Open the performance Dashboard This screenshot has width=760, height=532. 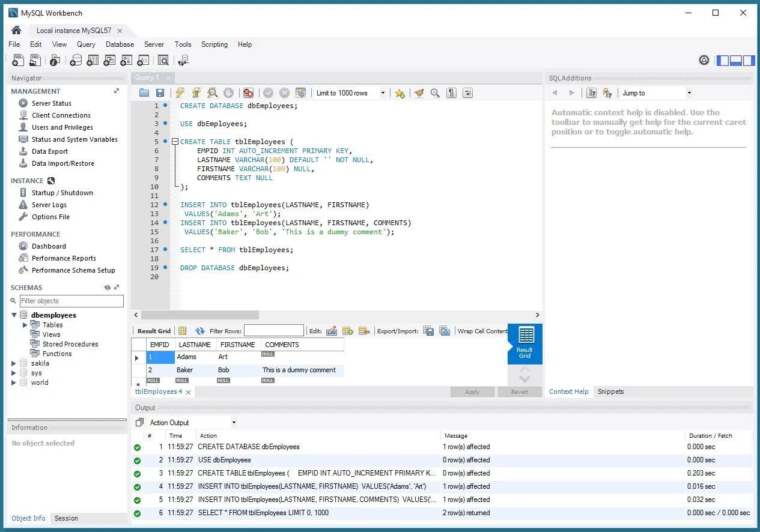pos(49,246)
